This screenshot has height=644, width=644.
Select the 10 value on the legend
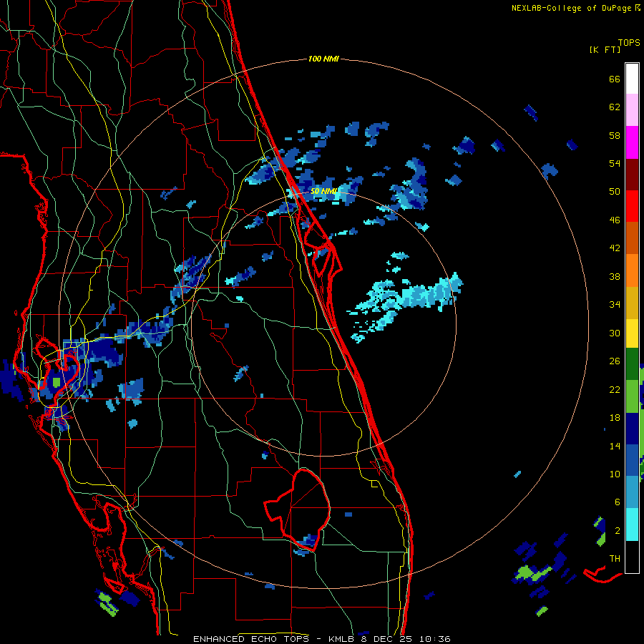615,474
